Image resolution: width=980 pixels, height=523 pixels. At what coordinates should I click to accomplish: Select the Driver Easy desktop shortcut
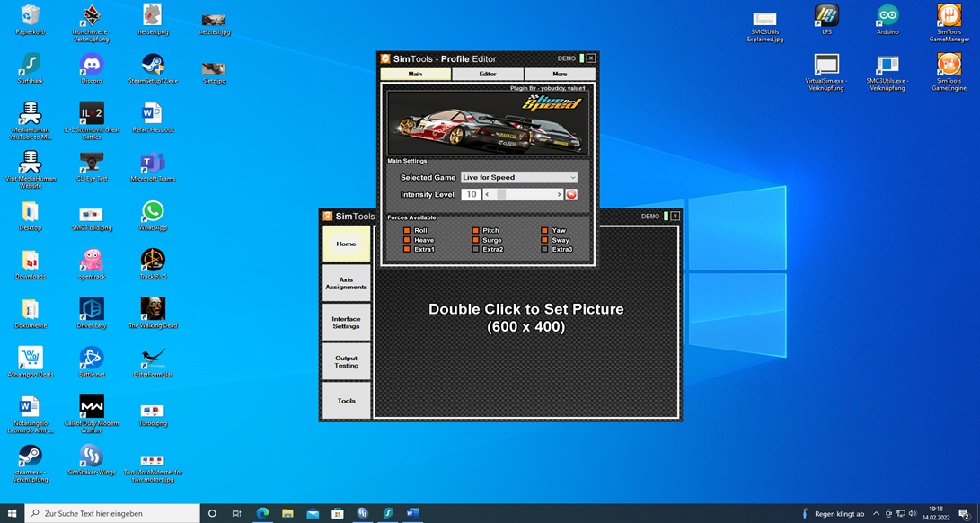click(x=92, y=313)
